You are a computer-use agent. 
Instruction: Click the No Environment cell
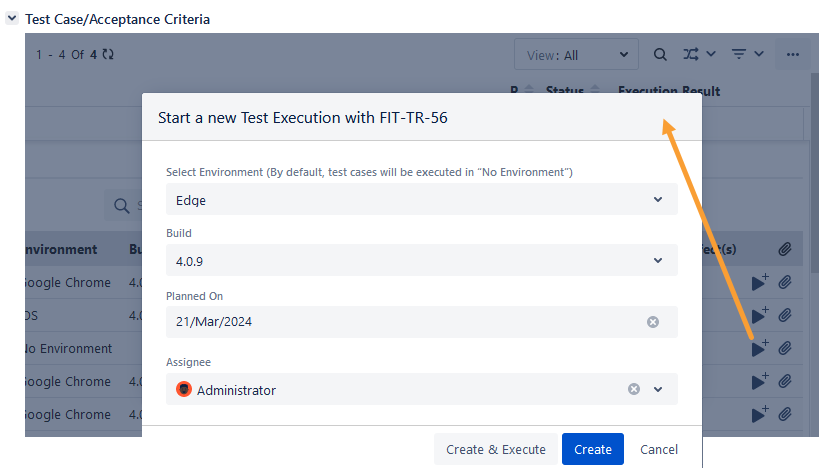pyautogui.click(x=69, y=348)
